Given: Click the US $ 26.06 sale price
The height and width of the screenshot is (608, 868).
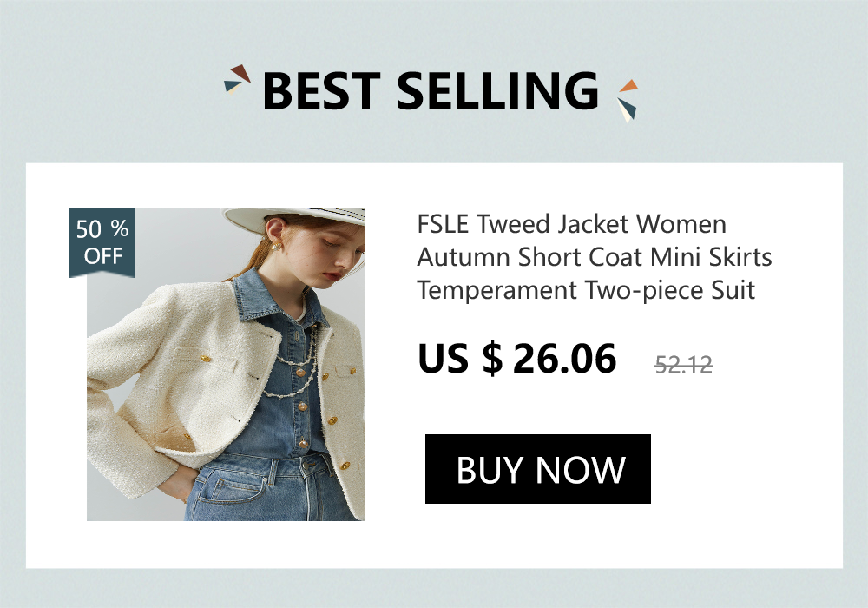Looking at the screenshot, I should 517,358.
